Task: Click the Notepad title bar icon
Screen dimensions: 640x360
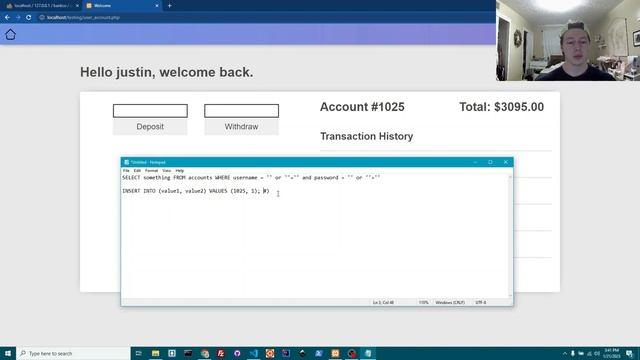Action: tap(127, 162)
